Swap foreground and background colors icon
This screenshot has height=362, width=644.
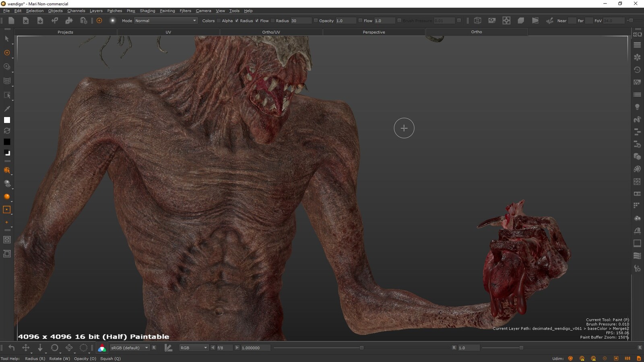coord(7,131)
